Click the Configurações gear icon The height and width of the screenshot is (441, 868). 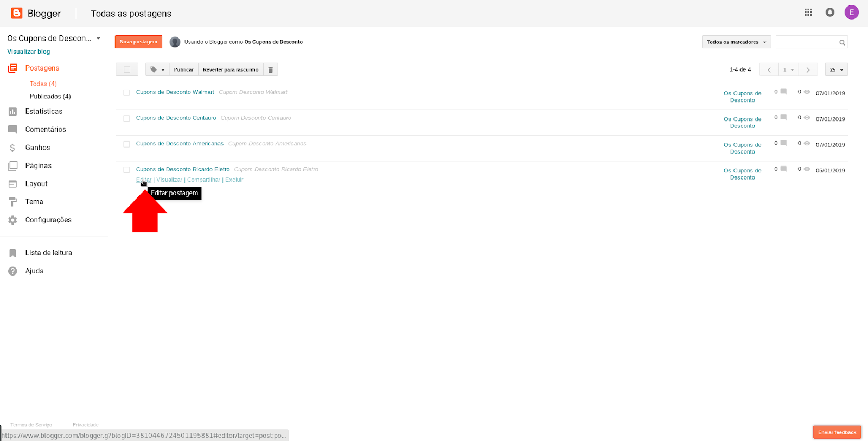[x=12, y=220]
